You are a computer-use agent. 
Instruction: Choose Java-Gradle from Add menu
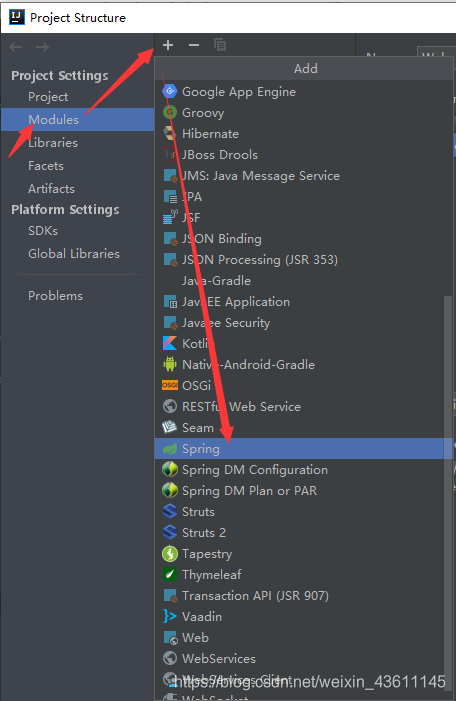point(216,281)
